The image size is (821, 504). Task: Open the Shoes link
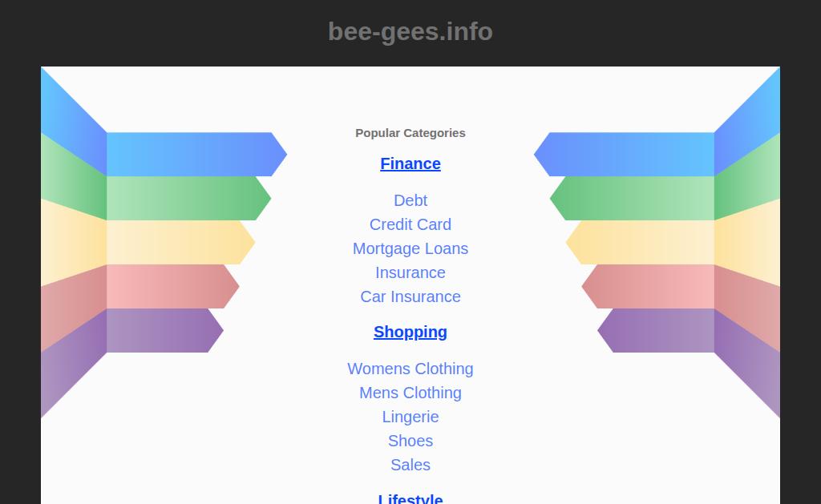[x=410, y=442]
